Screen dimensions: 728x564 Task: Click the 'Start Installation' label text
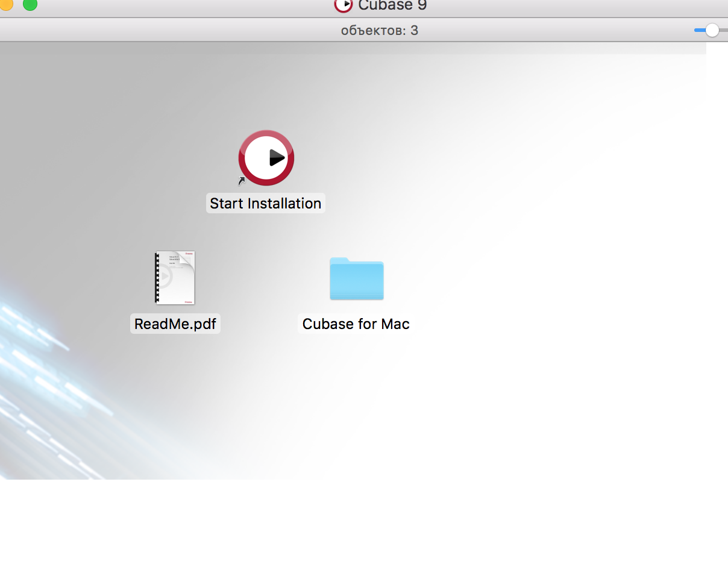point(266,203)
